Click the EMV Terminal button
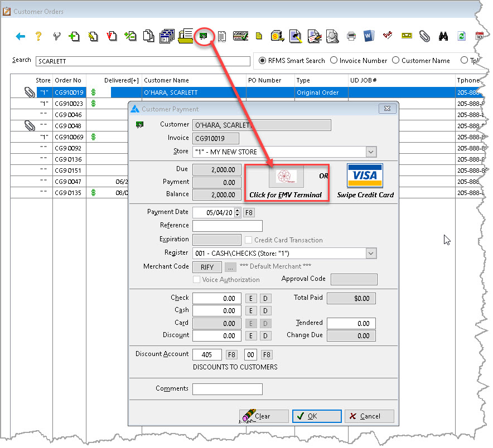 pyautogui.click(x=286, y=177)
